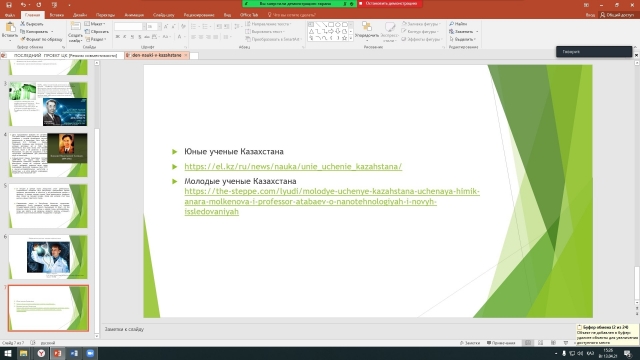Click the red stop demonstration button

point(390,4)
